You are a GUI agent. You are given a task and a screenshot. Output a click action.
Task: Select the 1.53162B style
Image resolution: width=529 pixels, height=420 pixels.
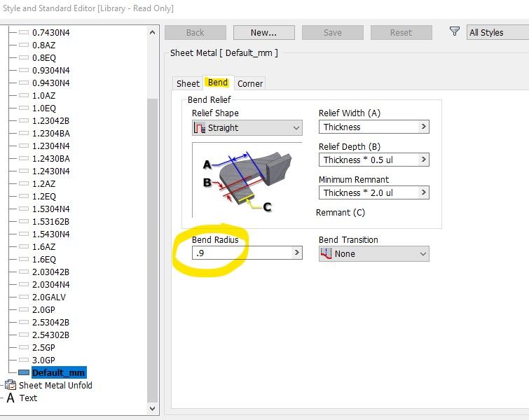pyautogui.click(x=50, y=221)
